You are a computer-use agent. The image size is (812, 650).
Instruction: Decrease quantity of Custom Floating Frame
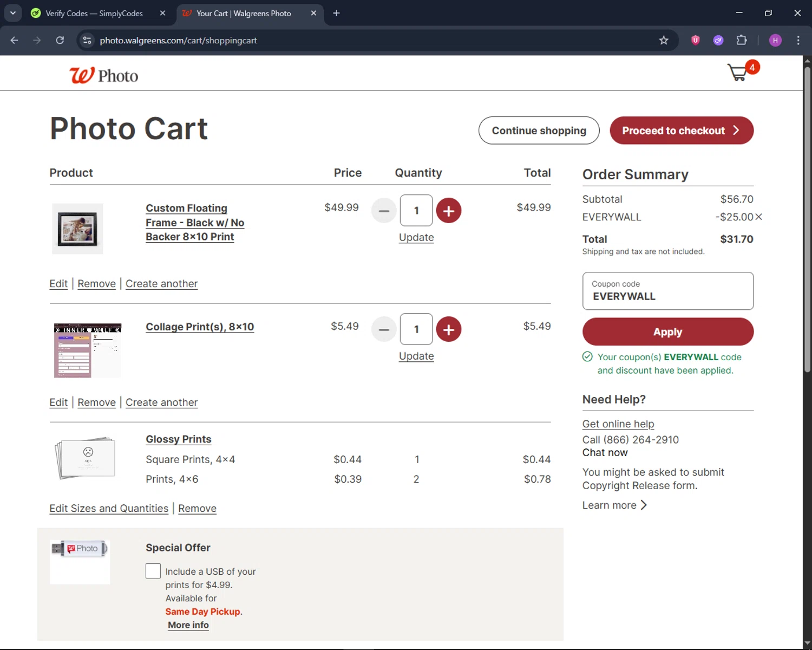click(384, 211)
